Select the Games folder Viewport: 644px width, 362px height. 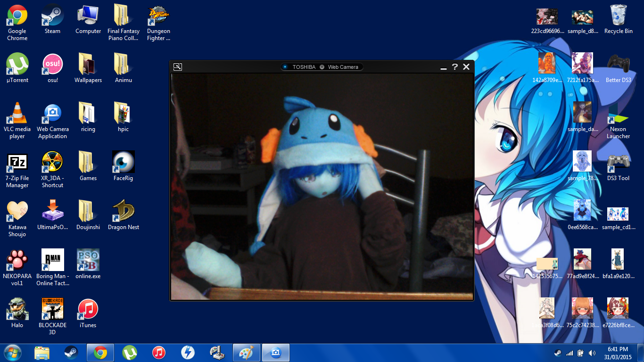pos(88,166)
